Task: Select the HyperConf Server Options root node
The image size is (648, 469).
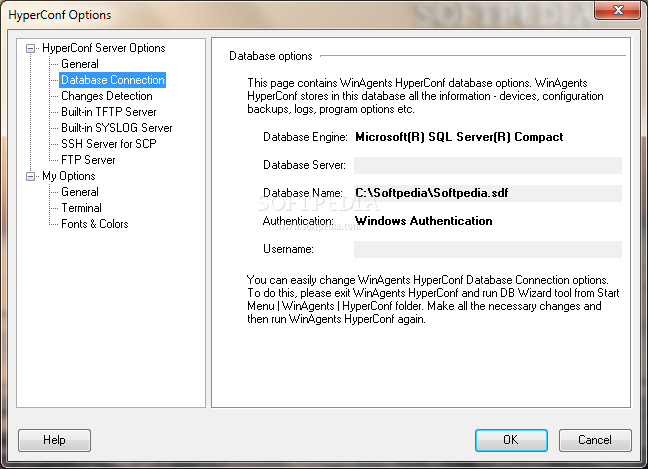Action: [x=104, y=48]
